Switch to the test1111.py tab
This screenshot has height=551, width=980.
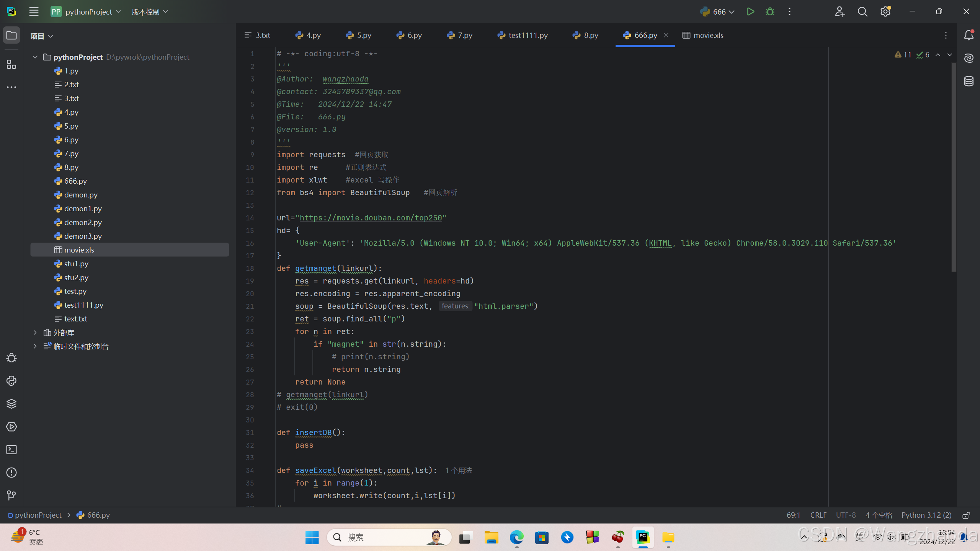523,35
